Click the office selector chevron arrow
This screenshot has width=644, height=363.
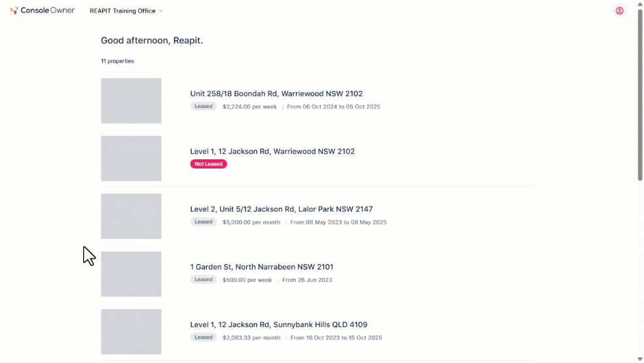(x=160, y=10)
